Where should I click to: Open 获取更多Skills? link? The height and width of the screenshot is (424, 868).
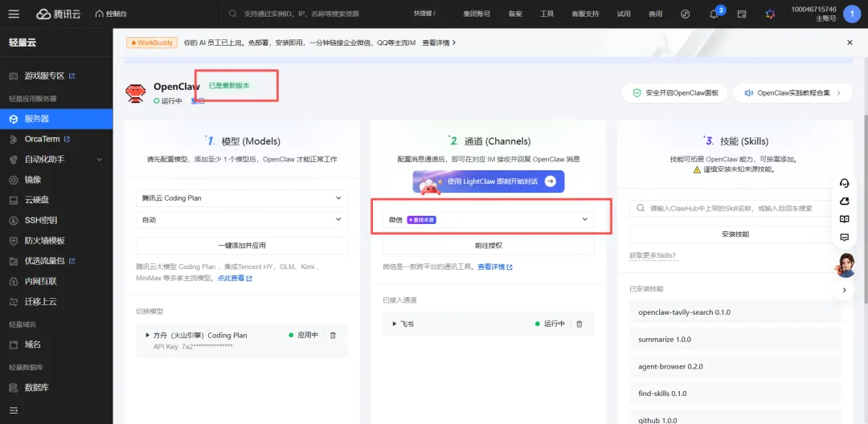[653, 255]
